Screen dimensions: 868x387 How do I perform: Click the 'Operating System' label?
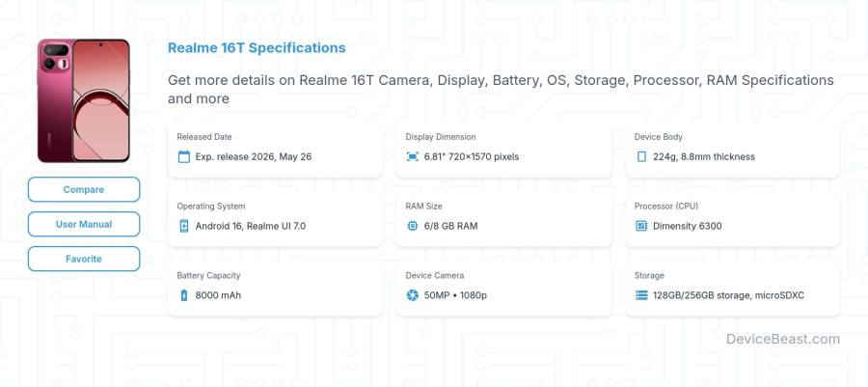pos(211,206)
